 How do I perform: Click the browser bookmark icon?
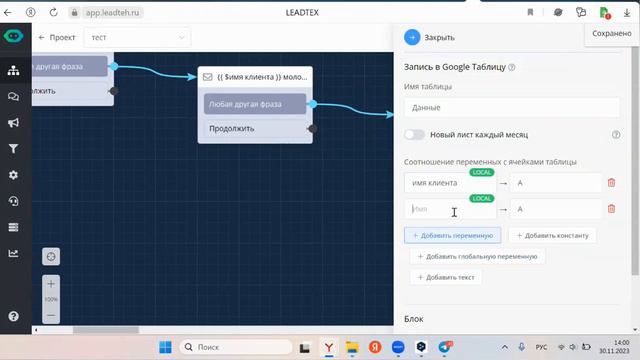(x=530, y=13)
